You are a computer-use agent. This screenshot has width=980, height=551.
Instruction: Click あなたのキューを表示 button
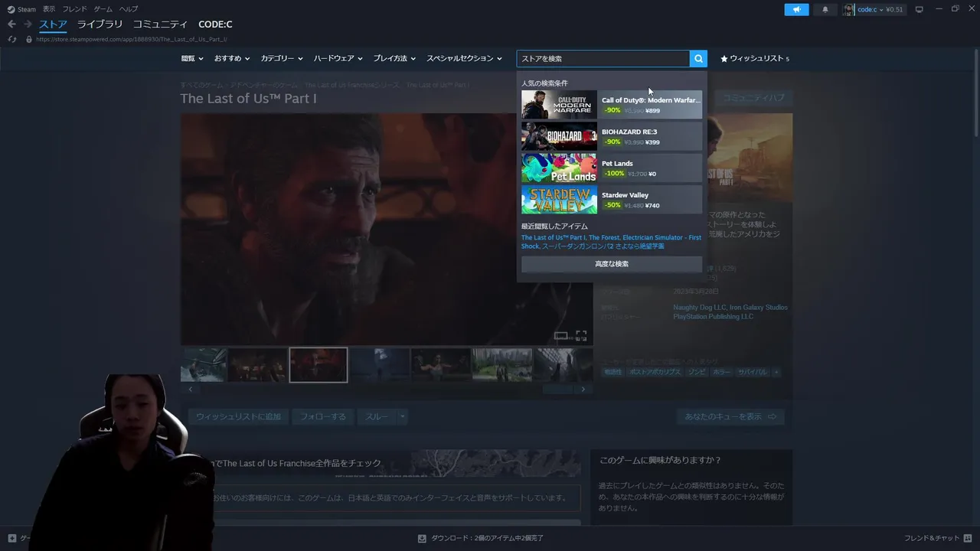(x=730, y=416)
